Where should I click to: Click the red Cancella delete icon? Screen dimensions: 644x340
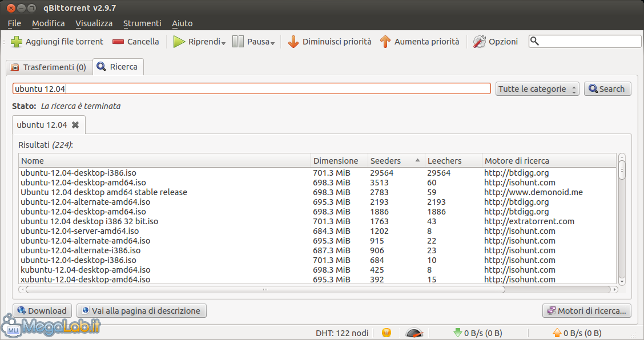118,42
